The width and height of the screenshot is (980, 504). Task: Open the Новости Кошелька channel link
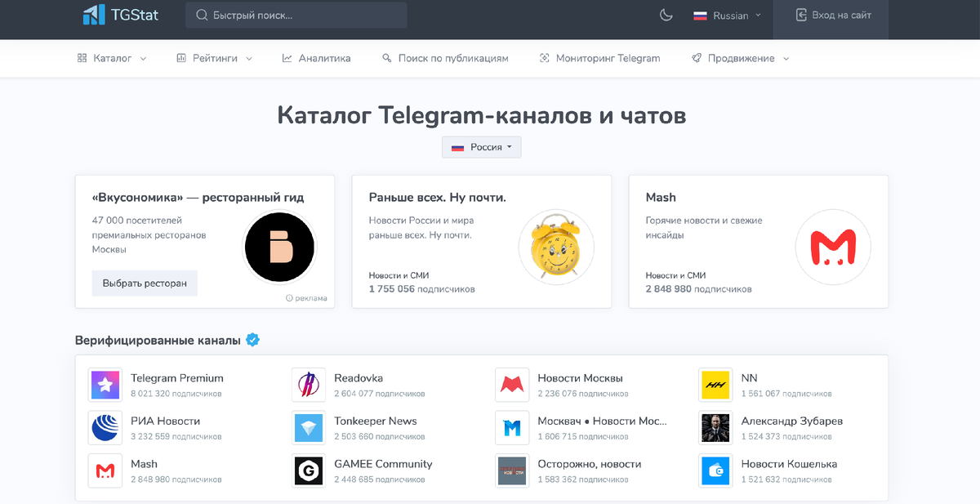(x=789, y=464)
